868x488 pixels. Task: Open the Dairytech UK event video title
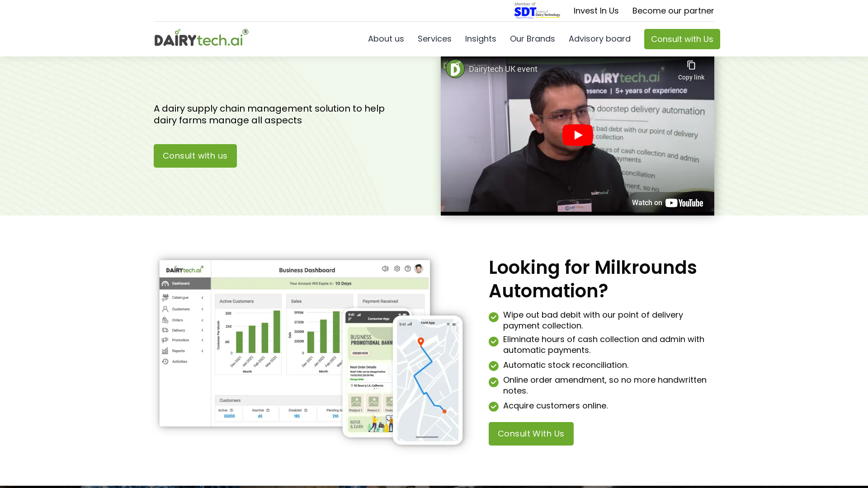tap(503, 69)
